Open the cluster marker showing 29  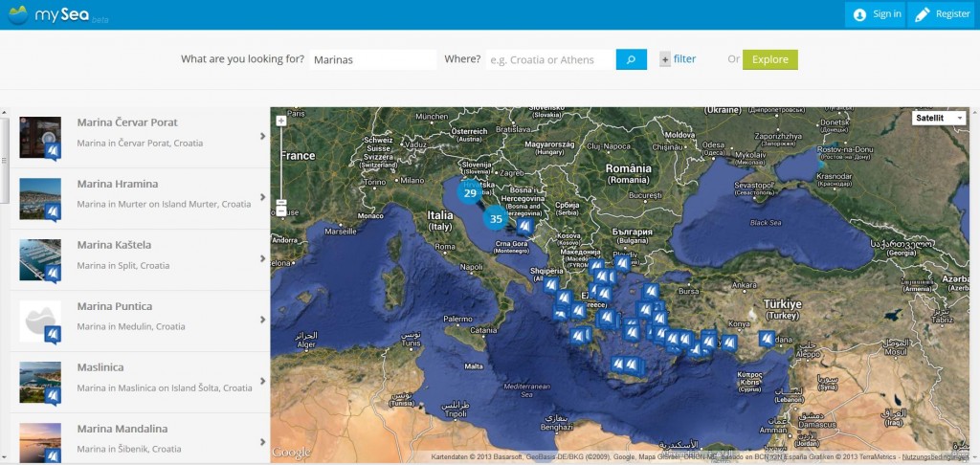coord(470,192)
